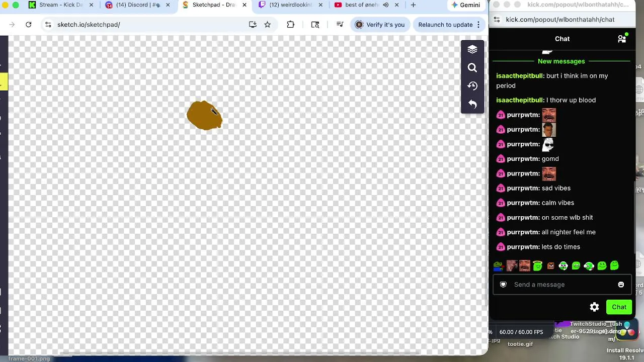Close the Stream - Kick tab
The image size is (644, 362).
91,5
